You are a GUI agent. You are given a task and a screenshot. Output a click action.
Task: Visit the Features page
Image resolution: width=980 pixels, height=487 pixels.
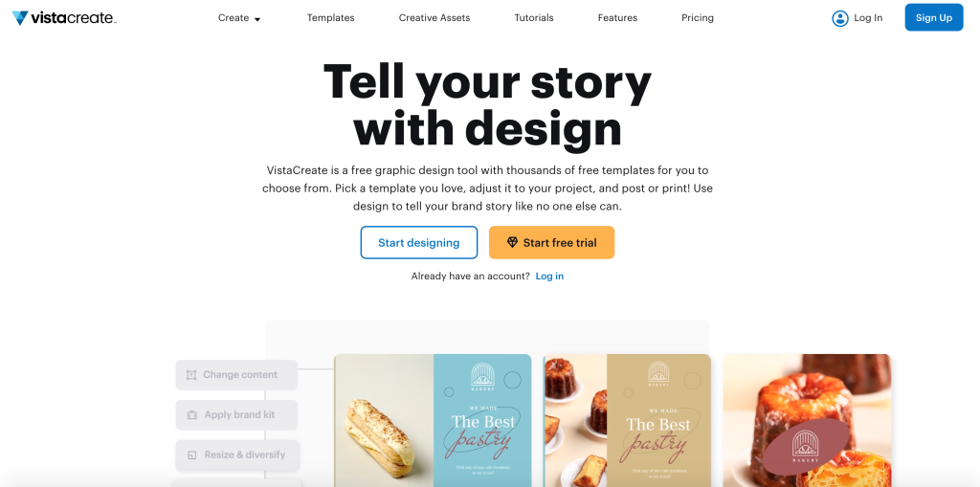point(617,18)
